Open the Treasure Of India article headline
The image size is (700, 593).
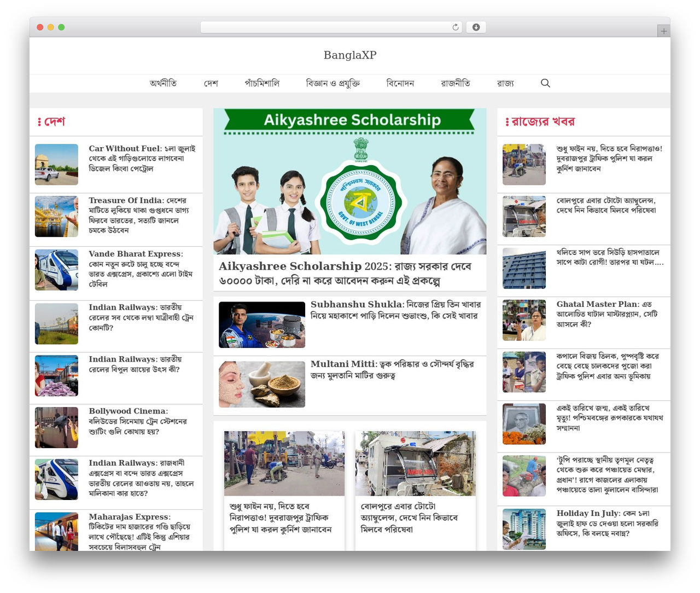click(x=140, y=216)
